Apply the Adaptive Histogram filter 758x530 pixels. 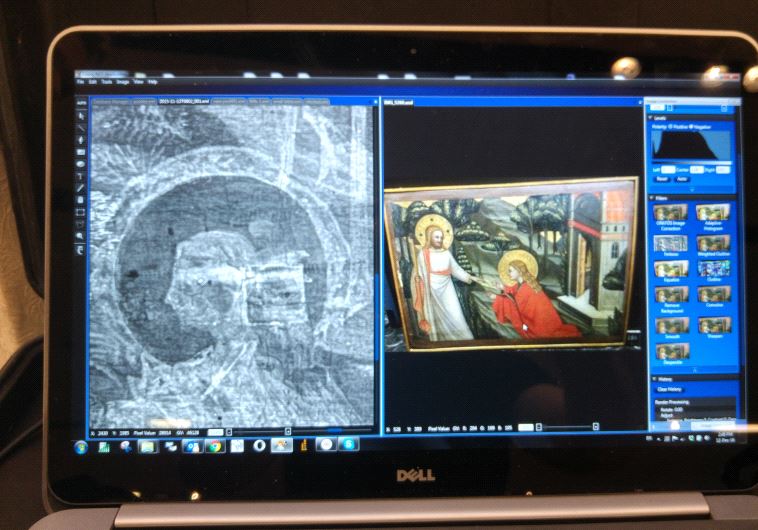711,216
